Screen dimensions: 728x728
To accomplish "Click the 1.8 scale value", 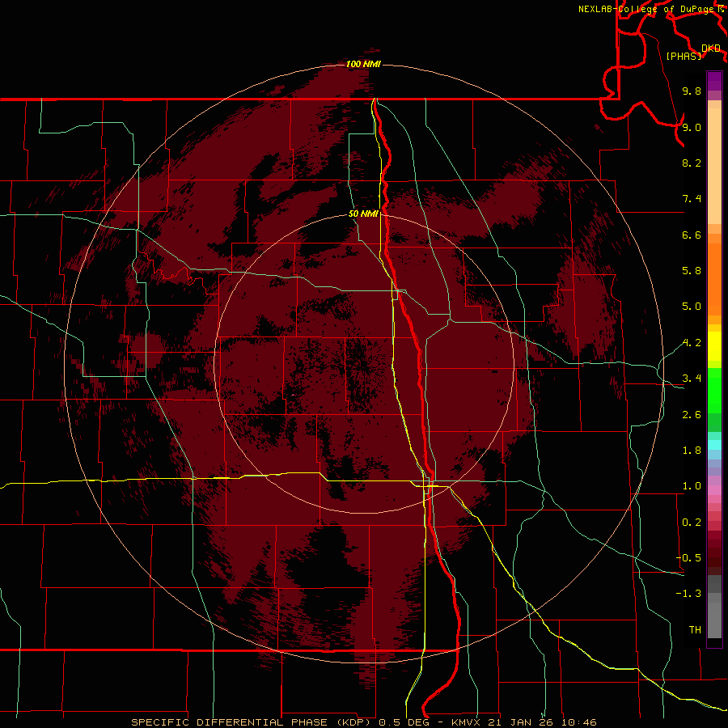I will 692,451.
